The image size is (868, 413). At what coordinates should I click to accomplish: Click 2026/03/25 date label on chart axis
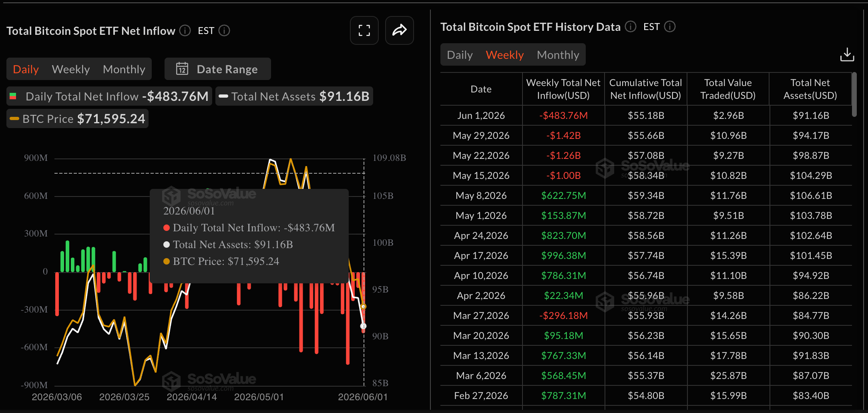pos(124,397)
